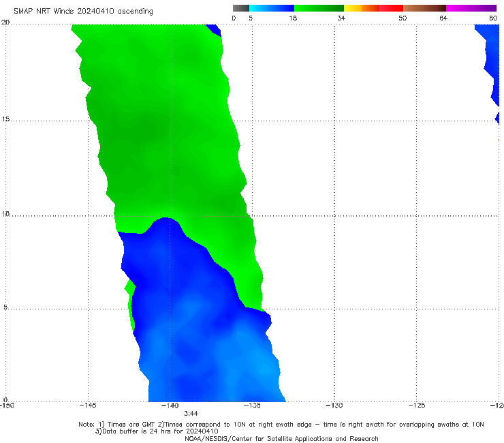
Task: Click the swath time label '3:44'
Action: (191, 414)
